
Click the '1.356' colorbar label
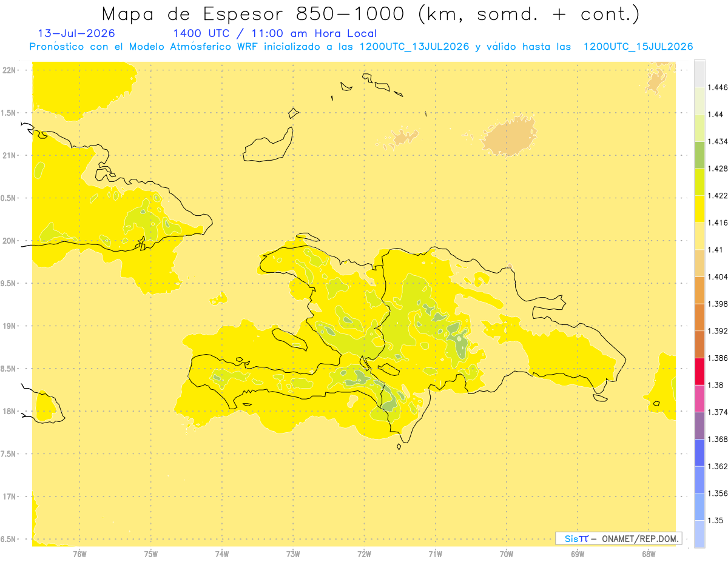click(718, 493)
